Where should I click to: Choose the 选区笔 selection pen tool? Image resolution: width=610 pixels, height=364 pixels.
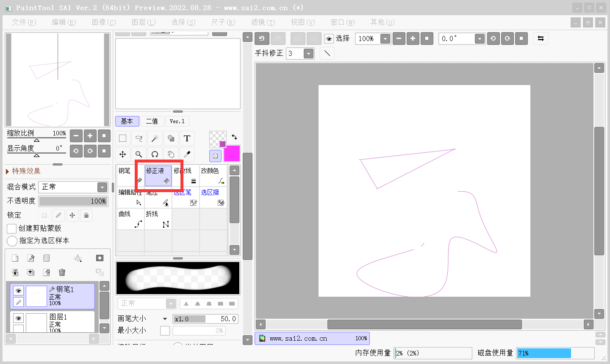pos(186,198)
